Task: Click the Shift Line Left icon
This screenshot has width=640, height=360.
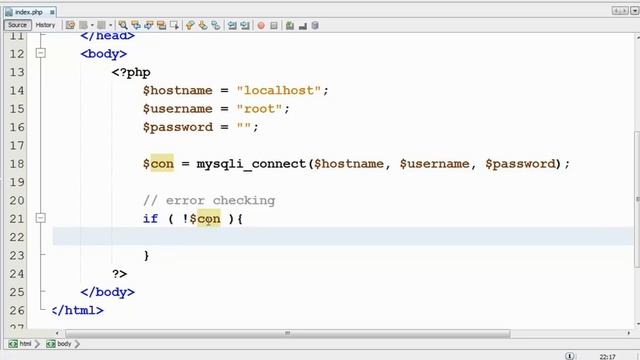Action: pos(232,25)
